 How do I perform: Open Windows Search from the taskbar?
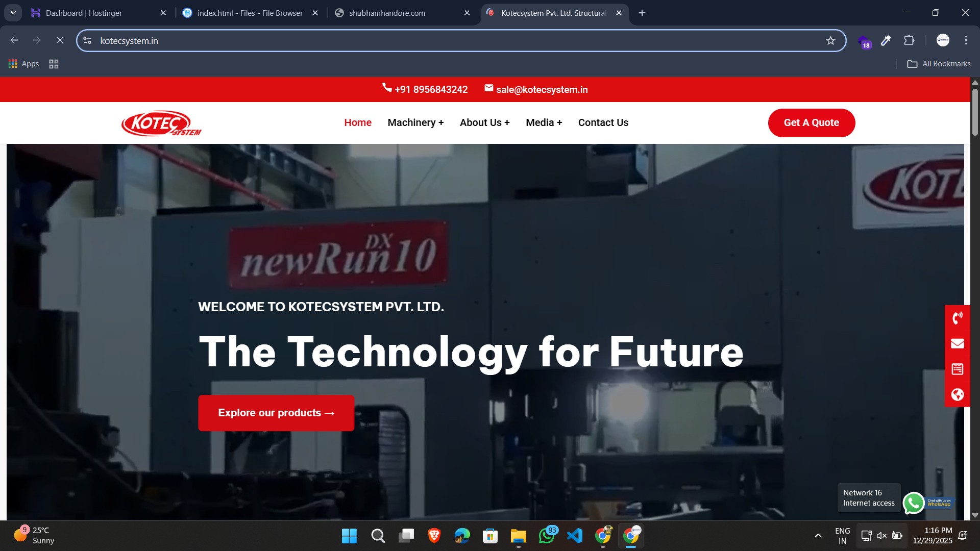pyautogui.click(x=378, y=536)
